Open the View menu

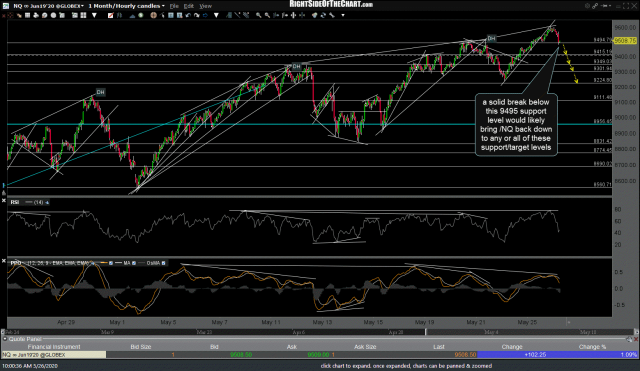tap(206, 6)
